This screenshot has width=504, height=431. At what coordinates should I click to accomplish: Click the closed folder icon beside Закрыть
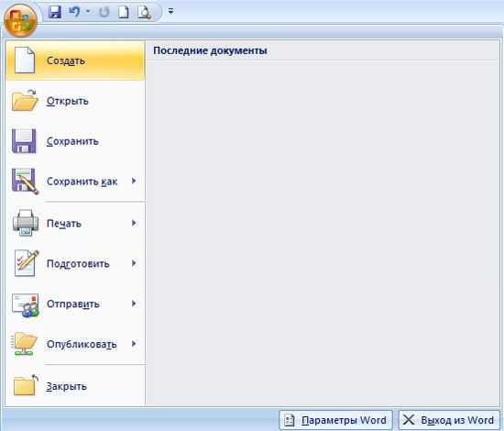pyautogui.click(x=26, y=385)
